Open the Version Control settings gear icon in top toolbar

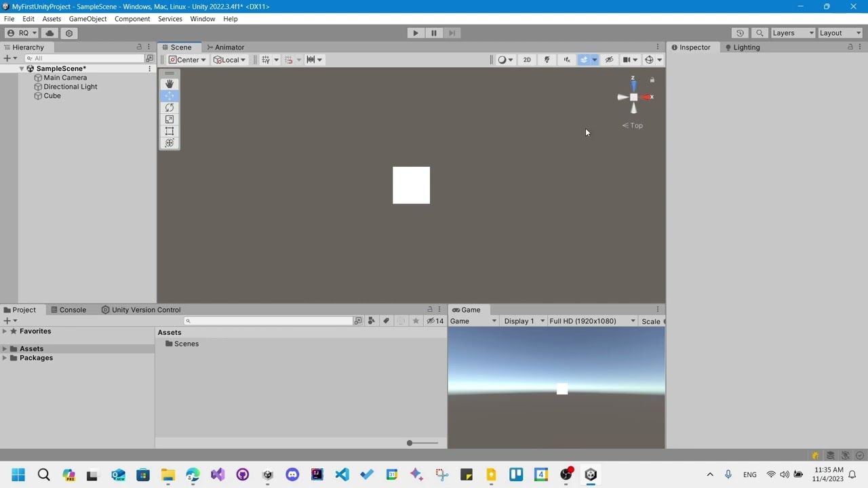pyautogui.click(x=69, y=33)
